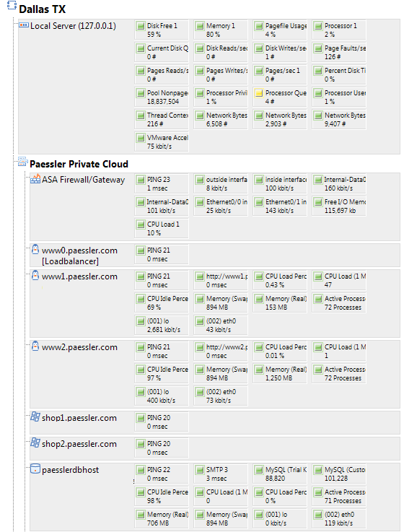Open the Pagefile Usage sensor at 4 %
The image size is (404, 532).
pos(280,30)
